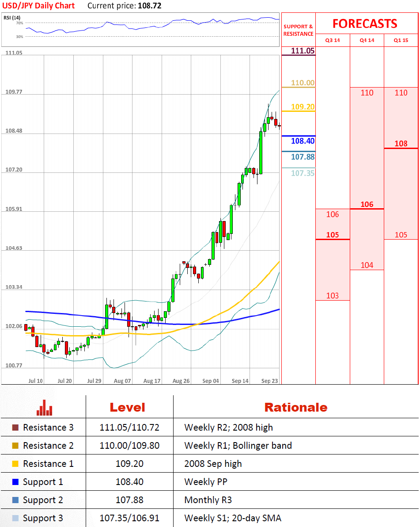Click the 105.91 price axis label

[14, 209]
